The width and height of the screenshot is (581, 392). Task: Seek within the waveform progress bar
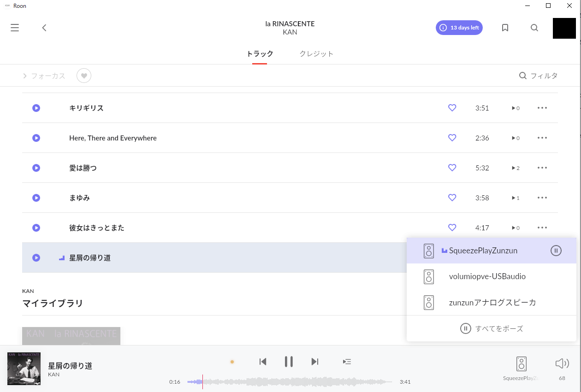[x=290, y=382]
